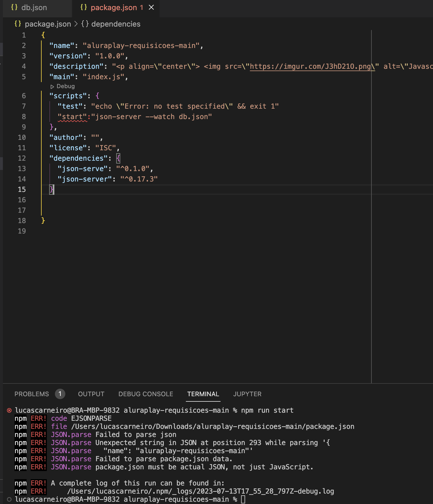Click line number 8 in the gutter
433x504 pixels.
point(24,117)
